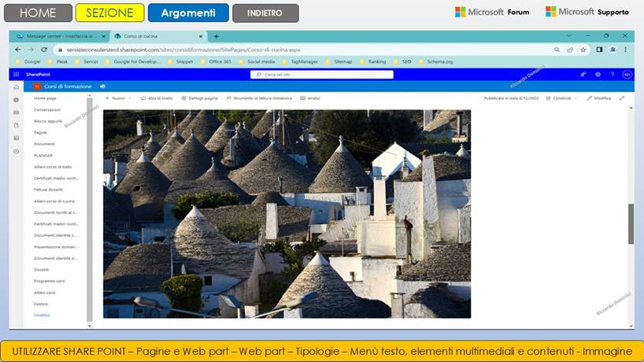Open the Social media bookmark folder
The height and width of the screenshot is (362, 644).
tap(257, 61)
